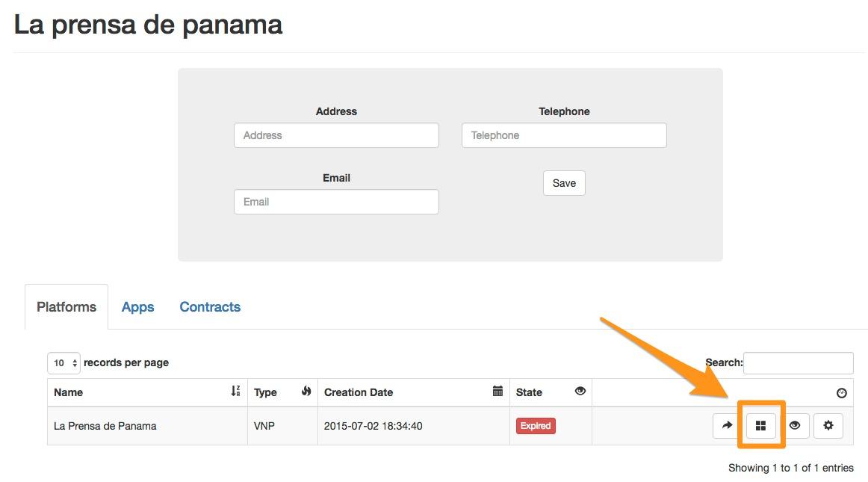Click the table Search box
This screenshot has height=482, width=868.
point(798,363)
